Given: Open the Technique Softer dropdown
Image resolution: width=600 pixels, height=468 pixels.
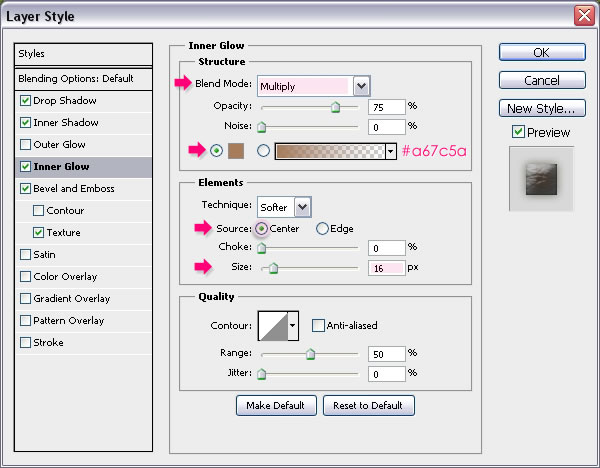Looking at the screenshot, I should 303,207.
